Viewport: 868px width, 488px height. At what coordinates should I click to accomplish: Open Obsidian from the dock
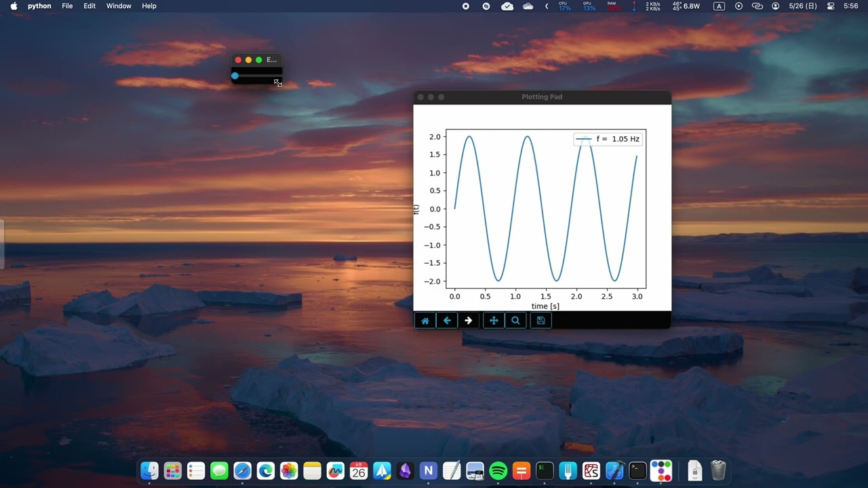[x=405, y=470]
